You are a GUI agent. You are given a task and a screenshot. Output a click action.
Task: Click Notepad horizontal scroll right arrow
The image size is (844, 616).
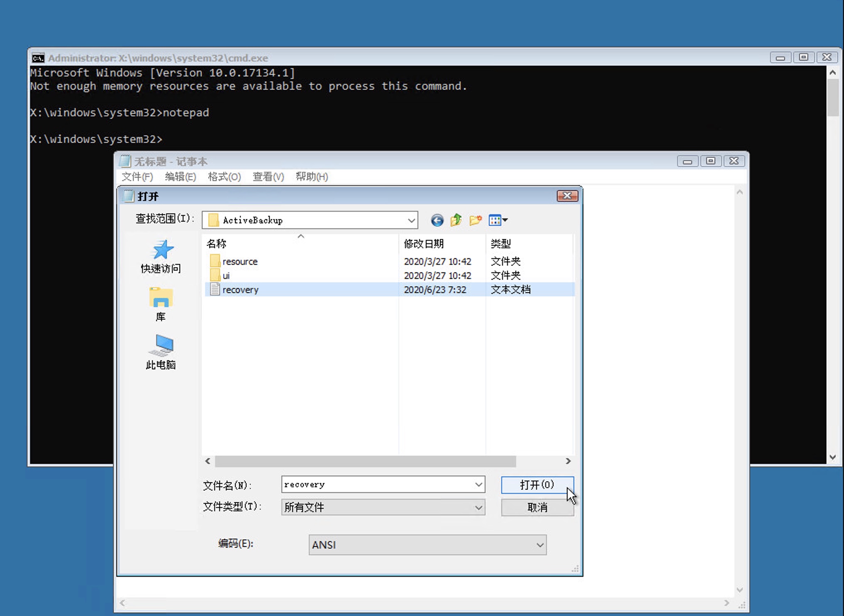point(727,603)
